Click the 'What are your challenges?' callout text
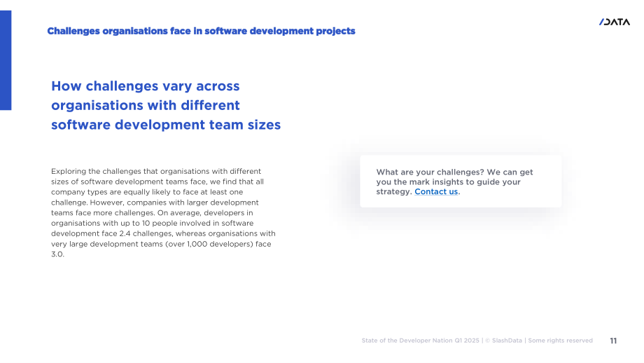This screenshot has height=363, width=644. tap(454, 181)
